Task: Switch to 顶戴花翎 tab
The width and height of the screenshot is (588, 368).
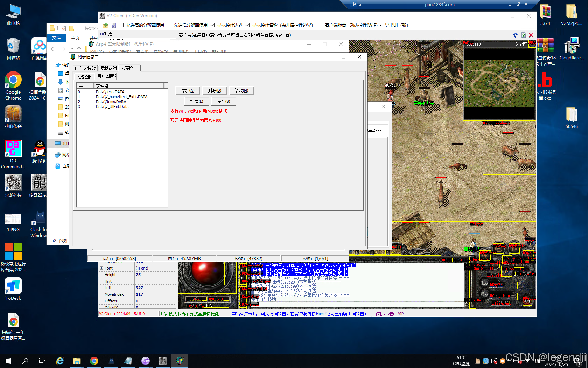Action: click(x=108, y=68)
